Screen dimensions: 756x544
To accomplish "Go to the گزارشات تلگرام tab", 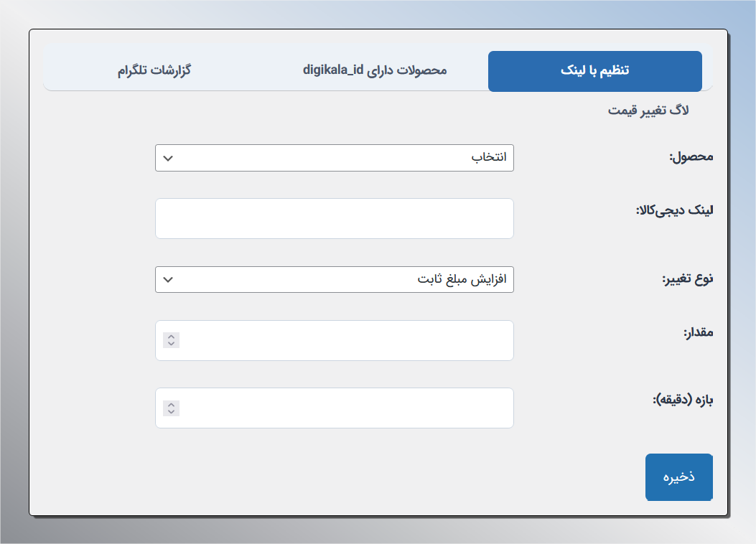I will (154, 71).
